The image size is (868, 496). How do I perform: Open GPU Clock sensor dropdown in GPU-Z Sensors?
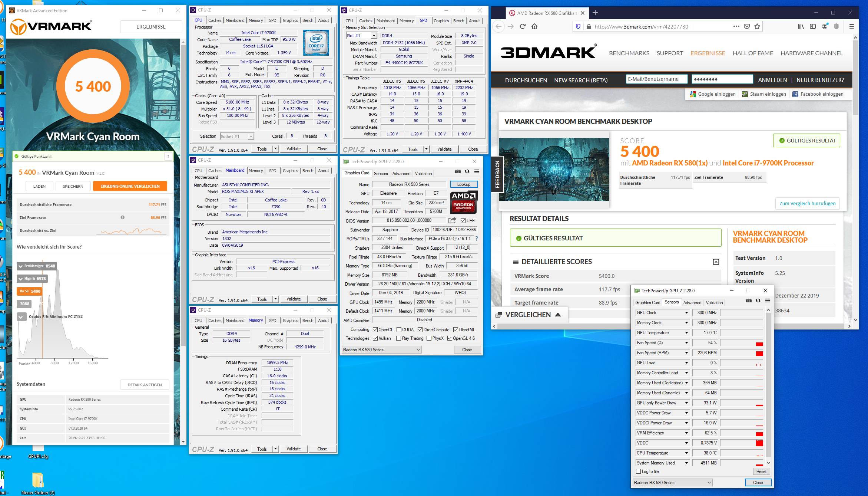coord(686,313)
